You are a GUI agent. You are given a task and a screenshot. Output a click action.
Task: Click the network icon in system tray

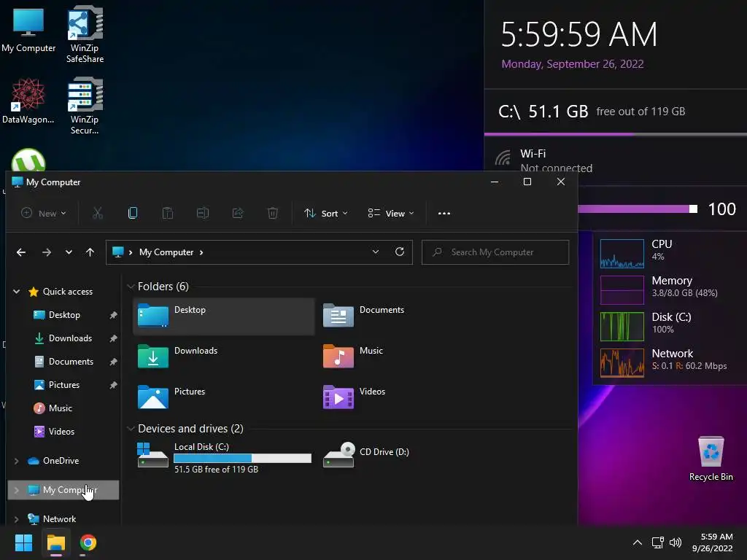[658, 542]
